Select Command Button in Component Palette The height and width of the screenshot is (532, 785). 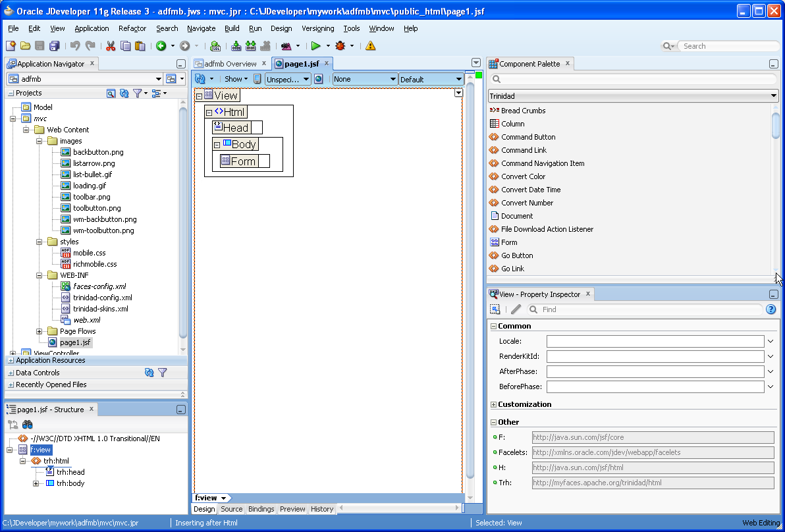[x=528, y=137]
